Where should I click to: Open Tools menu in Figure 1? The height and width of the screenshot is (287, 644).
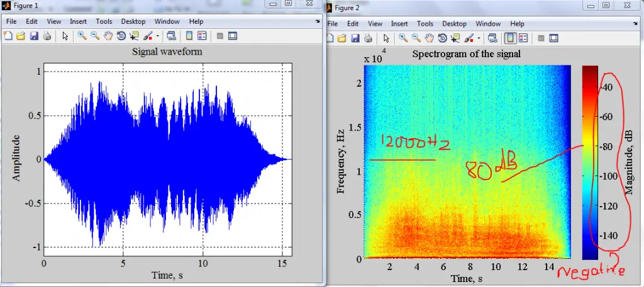[x=104, y=21]
